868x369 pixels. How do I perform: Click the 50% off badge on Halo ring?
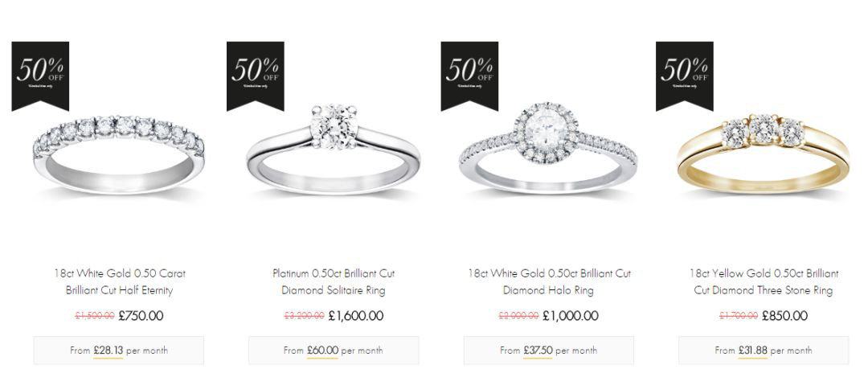pos(469,76)
